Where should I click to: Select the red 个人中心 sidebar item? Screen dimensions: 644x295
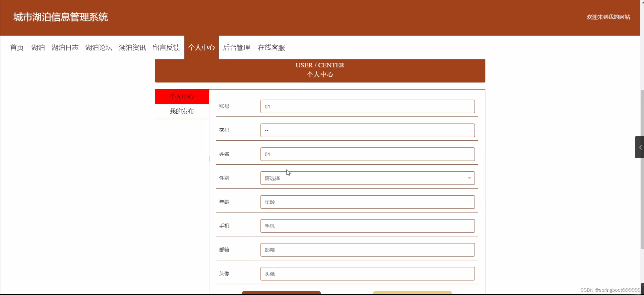[x=182, y=97]
